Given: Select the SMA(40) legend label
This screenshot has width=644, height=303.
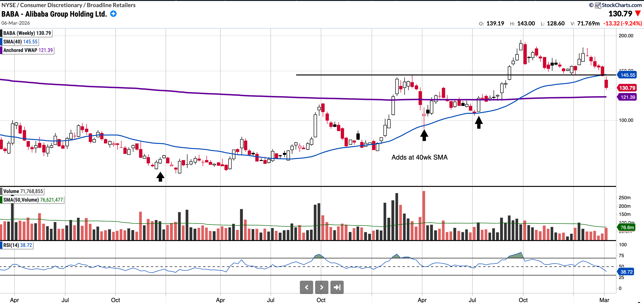Looking at the screenshot, I should click(20, 42).
